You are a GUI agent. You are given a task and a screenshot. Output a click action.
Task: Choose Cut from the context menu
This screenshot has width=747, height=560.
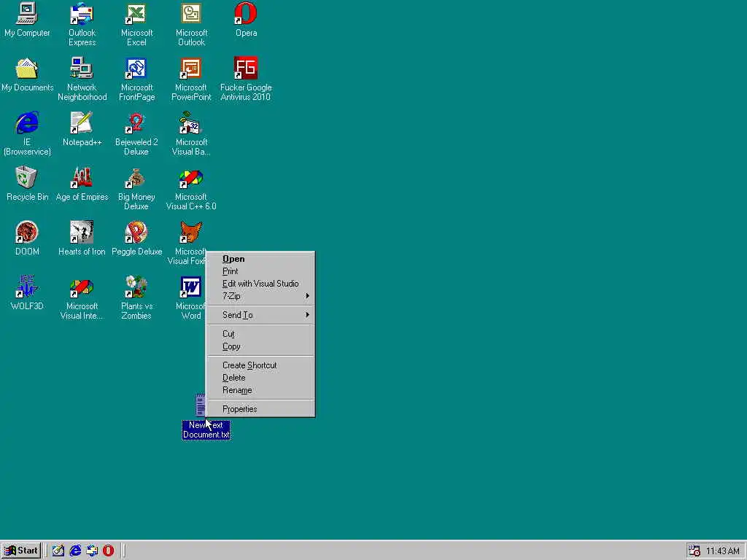260,334
